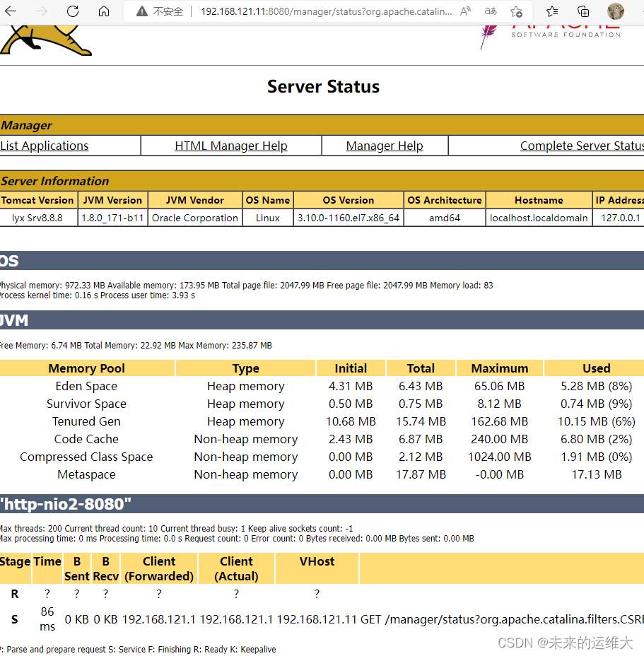Select the amd64 architecture cell
This screenshot has width=644, height=656.
click(x=445, y=218)
